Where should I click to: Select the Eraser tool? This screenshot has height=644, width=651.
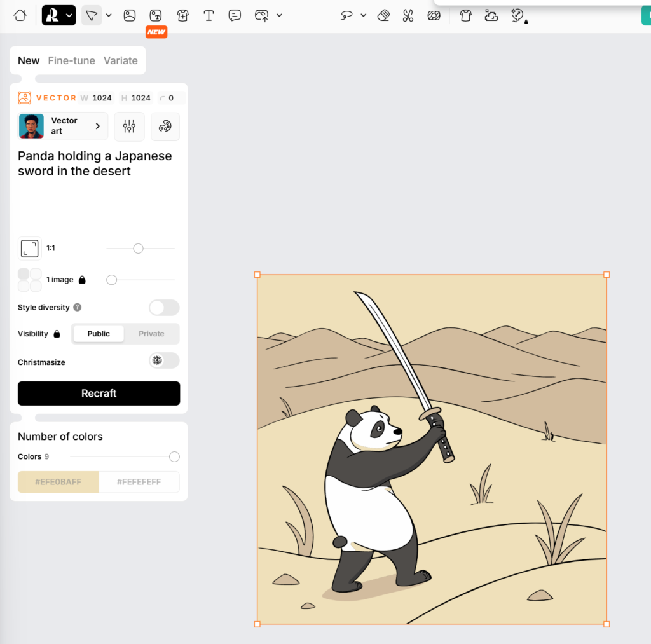tap(383, 15)
